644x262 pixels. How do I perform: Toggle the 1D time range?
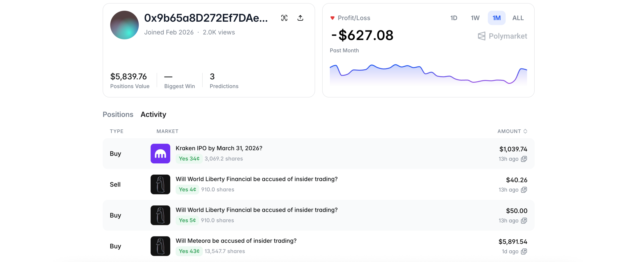[x=454, y=18]
